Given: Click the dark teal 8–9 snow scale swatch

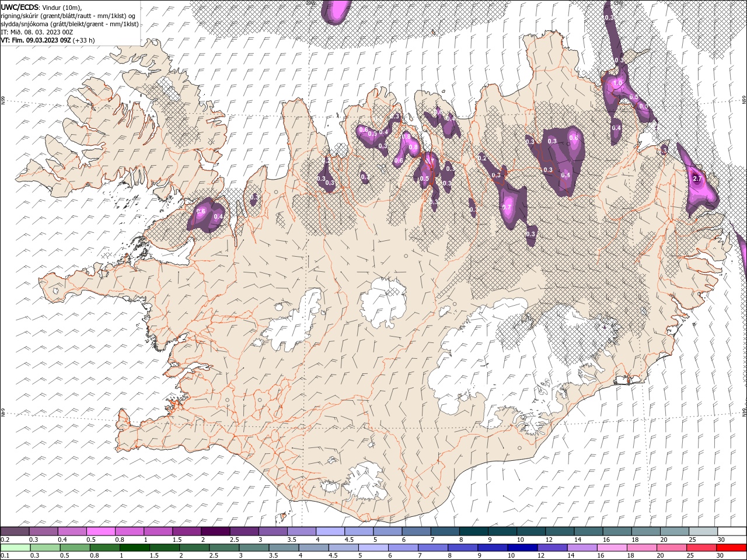Looking at the screenshot, I should point(473,531).
